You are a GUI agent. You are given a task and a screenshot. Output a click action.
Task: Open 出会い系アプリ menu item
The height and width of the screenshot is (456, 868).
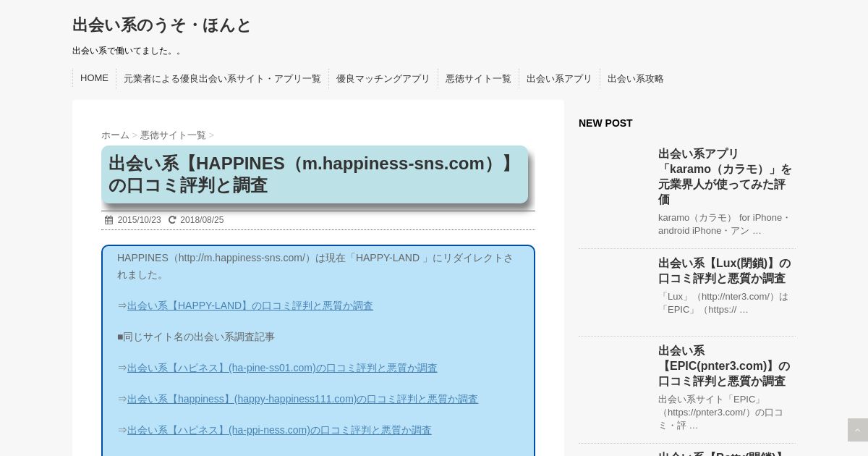tap(559, 78)
